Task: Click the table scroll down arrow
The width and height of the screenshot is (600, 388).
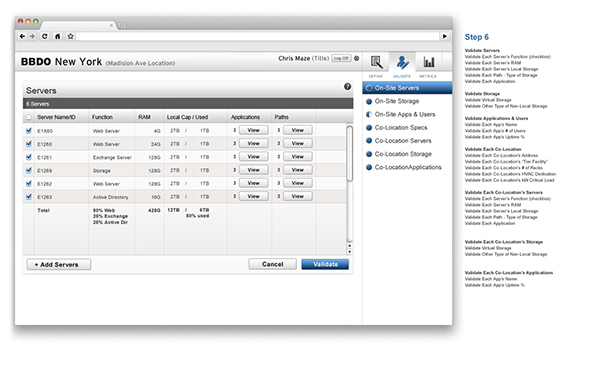Action: 349,252
